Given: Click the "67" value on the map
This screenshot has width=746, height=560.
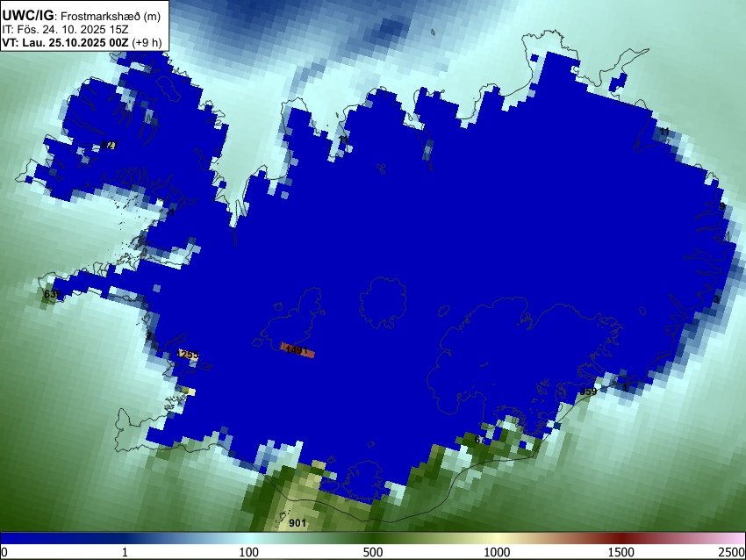Looking at the screenshot, I should coord(480,440).
